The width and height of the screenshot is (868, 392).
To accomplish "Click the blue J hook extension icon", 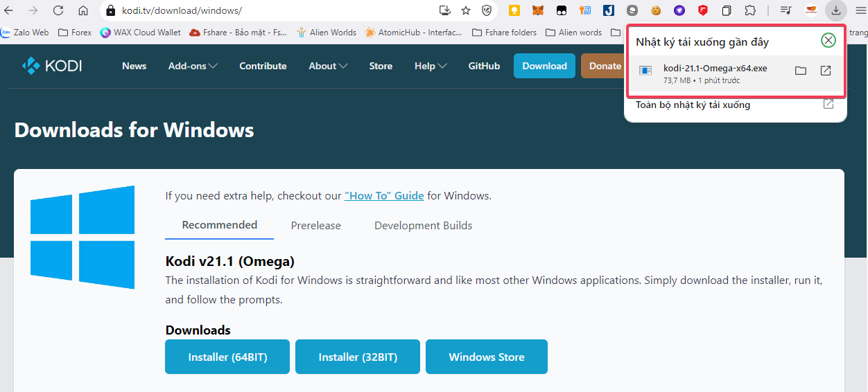I will pos(609,10).
